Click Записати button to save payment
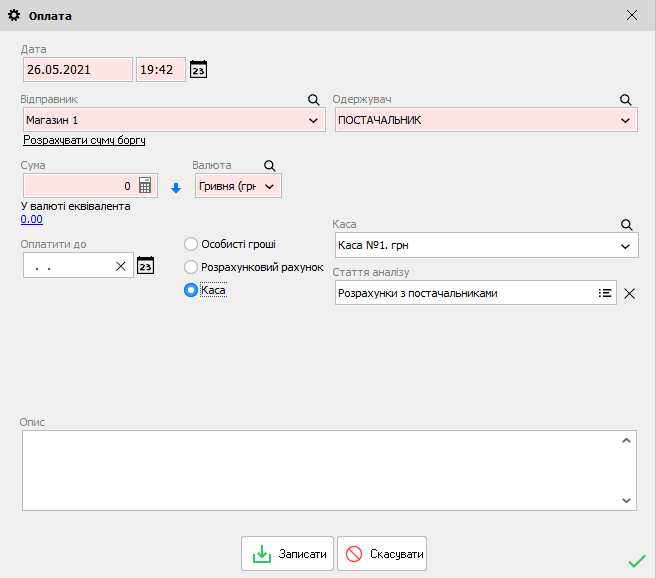 click(x=287, y=554)
